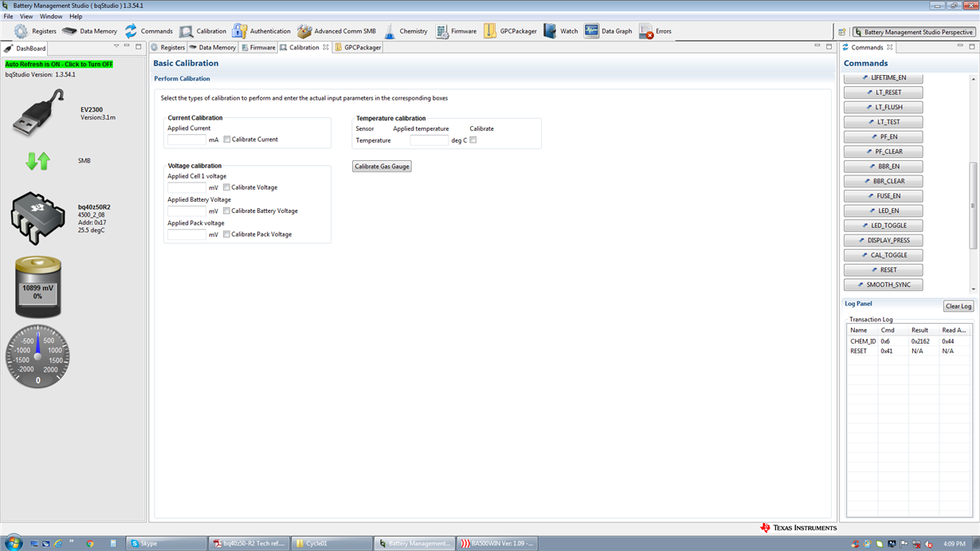This screenshot has height=551, width=980.
Task: Open the Firmware toolbar icon
Action: pyautogui.click(x=442, y=31)
